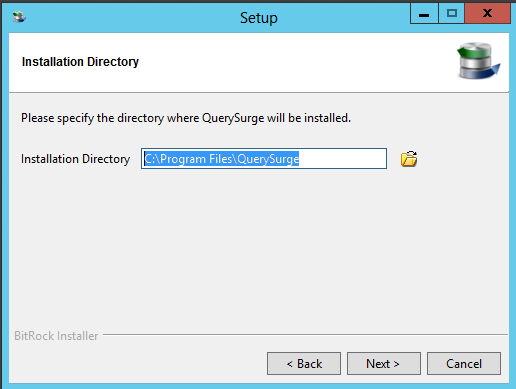Maximize the Setup window
This screenshot has width=516, height=389.
coord(451,14)
